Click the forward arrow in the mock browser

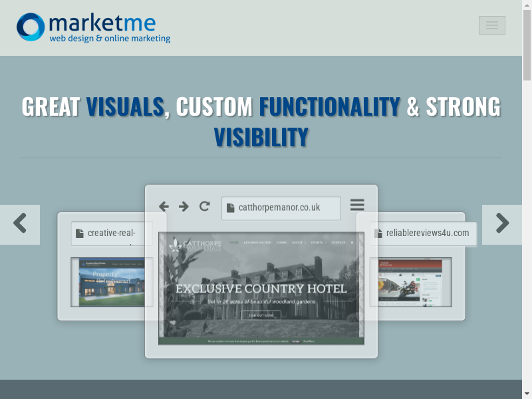[x=184, y=207]
